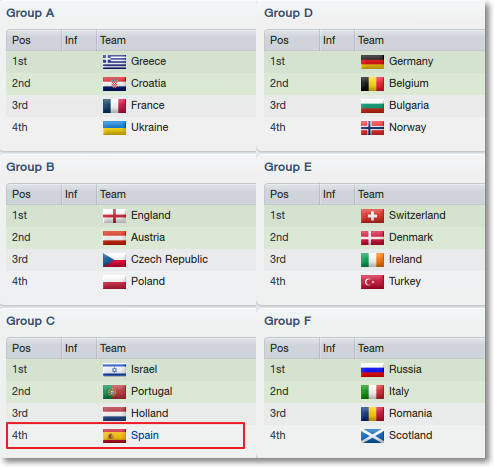Select the Germany flag icon

(x=372, y=62)
